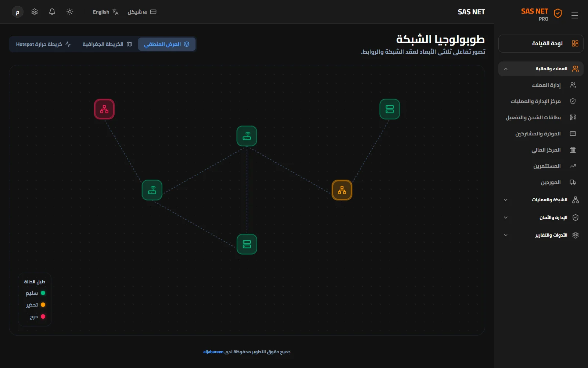The width and height of the screenshot is (588, 368).
Task: Switch to العرض المنطقي tab
Action: pos(167,44)
